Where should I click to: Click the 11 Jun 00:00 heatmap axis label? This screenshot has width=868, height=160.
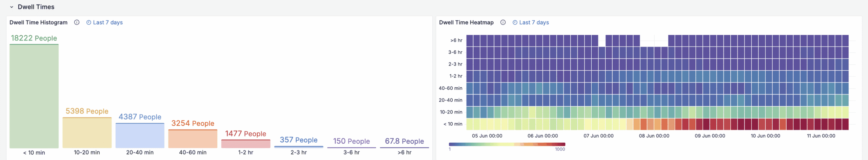coord(821,136)
